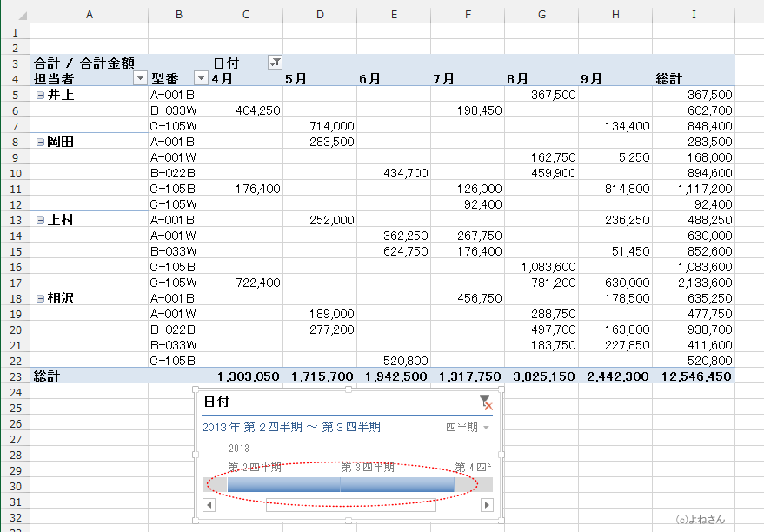Open the 担当者 filter dropdown

[140, 78]
